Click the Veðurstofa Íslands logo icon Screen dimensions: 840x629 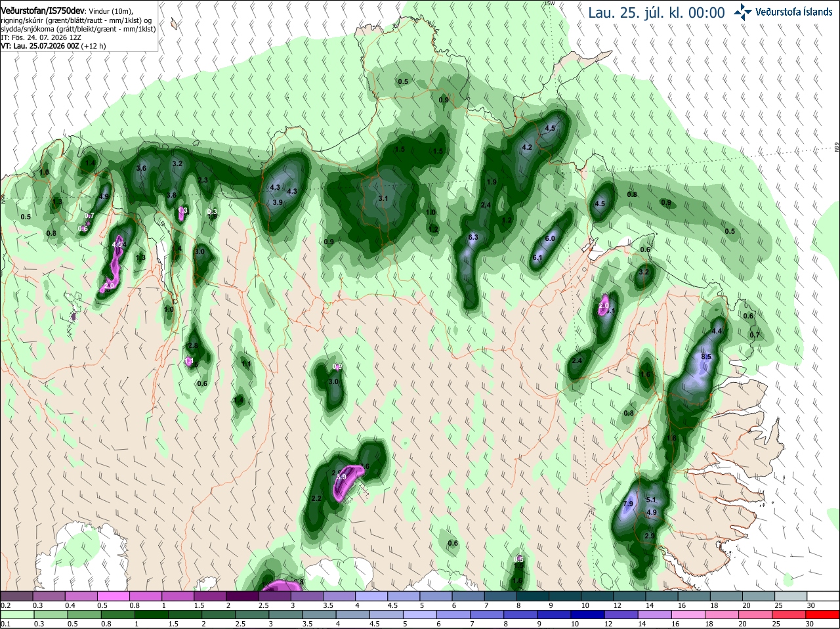click(x=743, y=12)
